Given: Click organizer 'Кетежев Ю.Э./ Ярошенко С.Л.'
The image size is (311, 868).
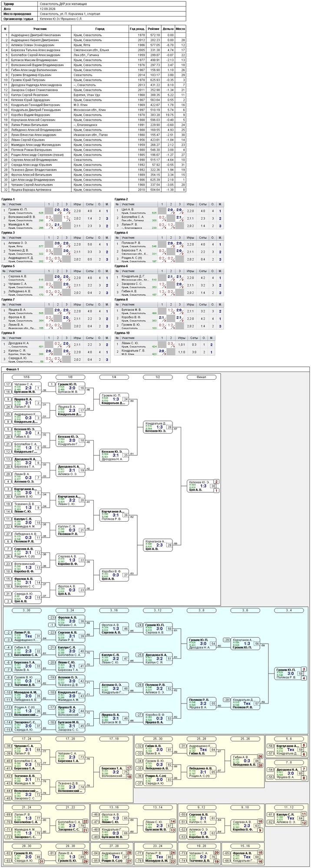Looking at the screenshot, I should pyautogui.click(x=60, y=19).
